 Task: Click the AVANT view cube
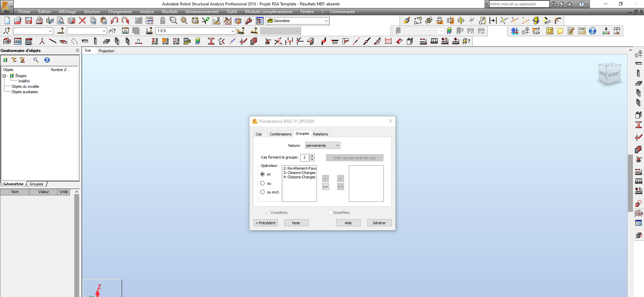coord(614,74)
